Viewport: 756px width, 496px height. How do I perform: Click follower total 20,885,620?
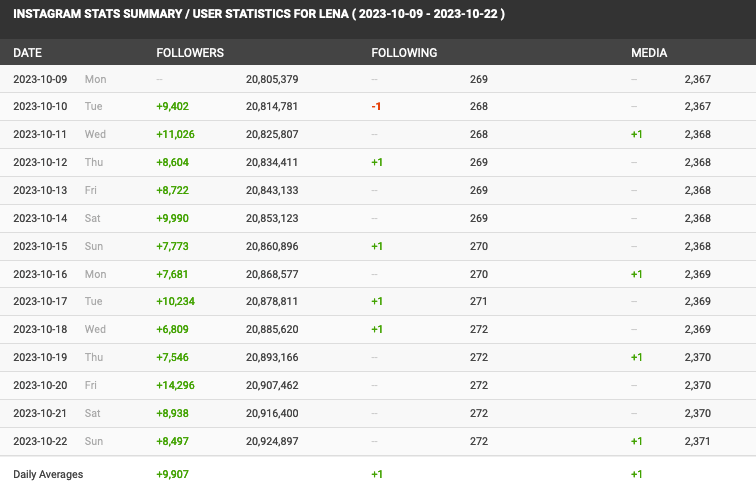coord(272,329)
